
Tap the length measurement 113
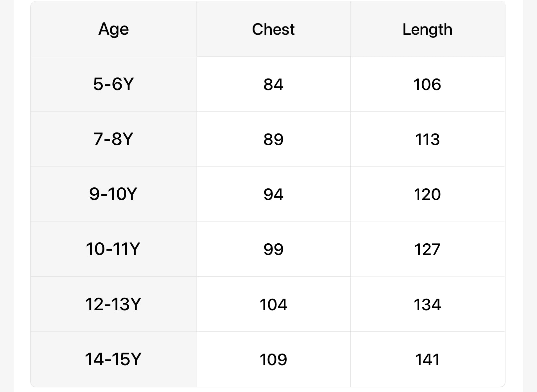tap(427, 139)
